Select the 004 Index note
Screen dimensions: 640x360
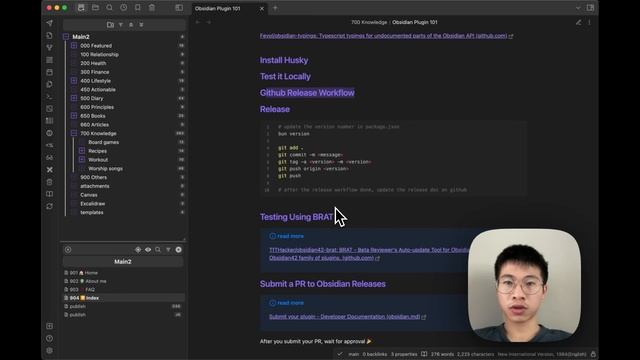tap(123, 298)
